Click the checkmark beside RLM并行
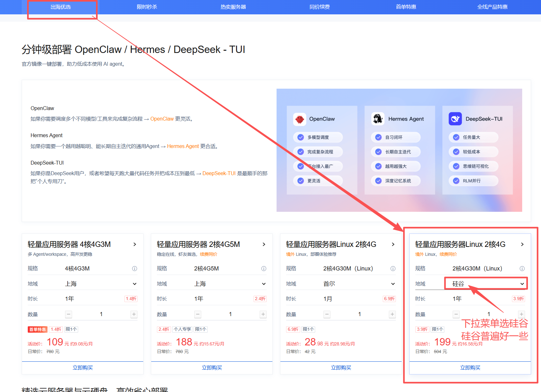 click(456, 181)
